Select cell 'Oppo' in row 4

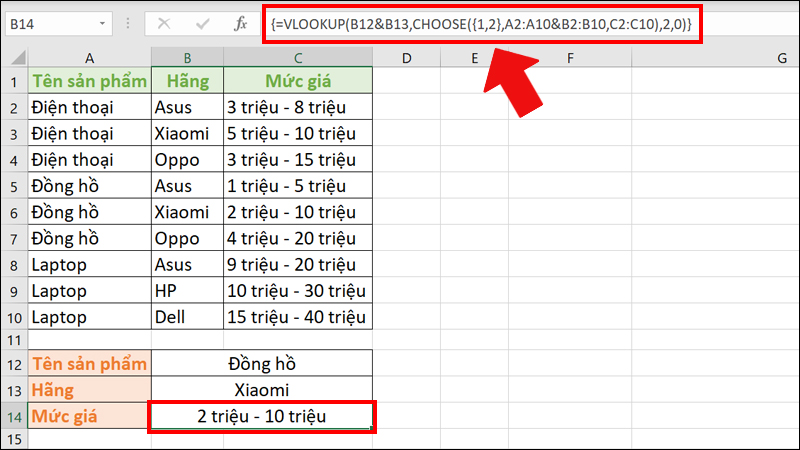pos(187,160)
